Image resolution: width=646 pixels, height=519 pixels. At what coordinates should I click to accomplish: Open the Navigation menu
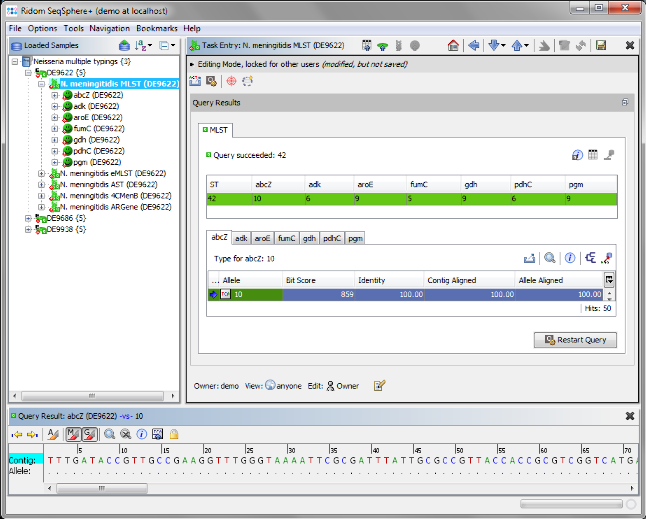(x=110, y=28)
